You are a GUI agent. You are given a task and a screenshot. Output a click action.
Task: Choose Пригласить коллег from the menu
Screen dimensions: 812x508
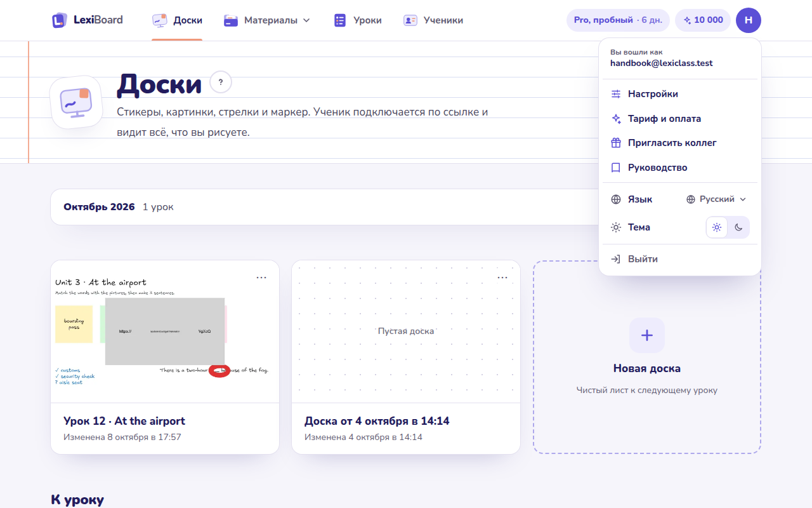coord(679,143)
